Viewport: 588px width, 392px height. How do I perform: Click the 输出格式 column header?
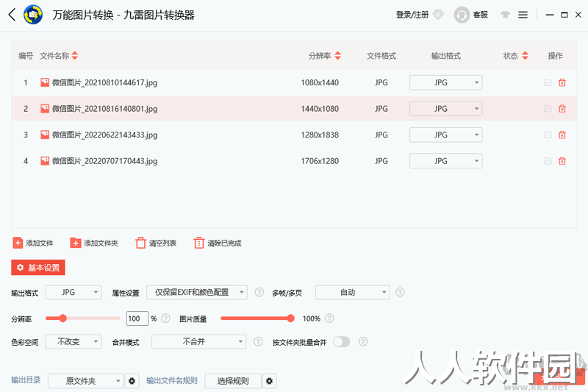click(446, 56)
